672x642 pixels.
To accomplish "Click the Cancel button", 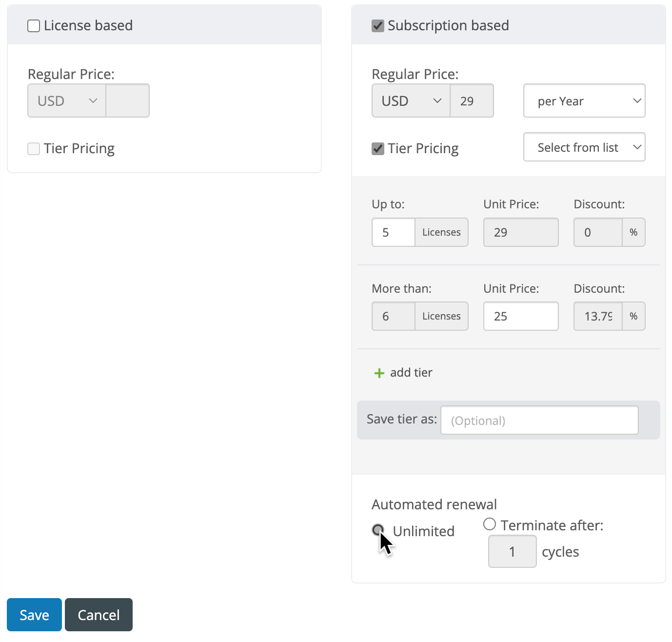I will point(99,615).
